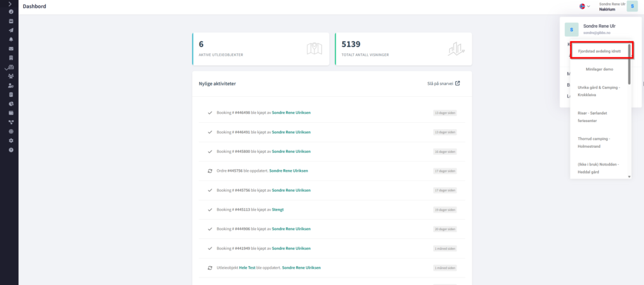Click the Stengt buyer link
The height and width of the screenshot is (285, 644).
coord(276,210)
